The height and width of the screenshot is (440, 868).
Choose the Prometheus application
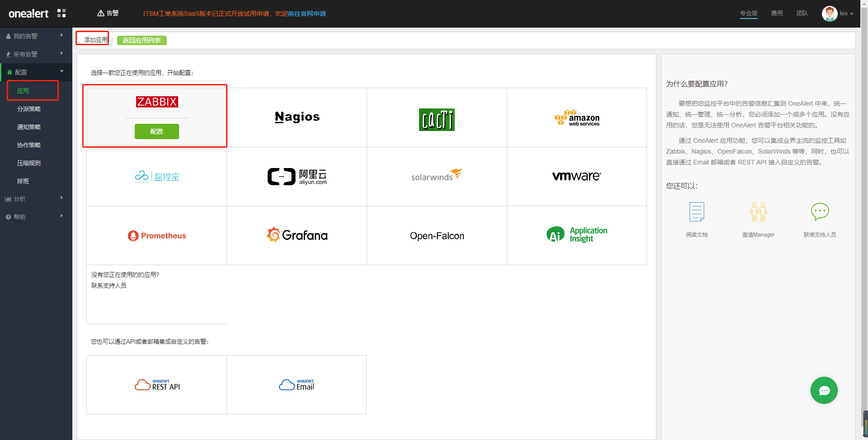[x=157, y=236]
